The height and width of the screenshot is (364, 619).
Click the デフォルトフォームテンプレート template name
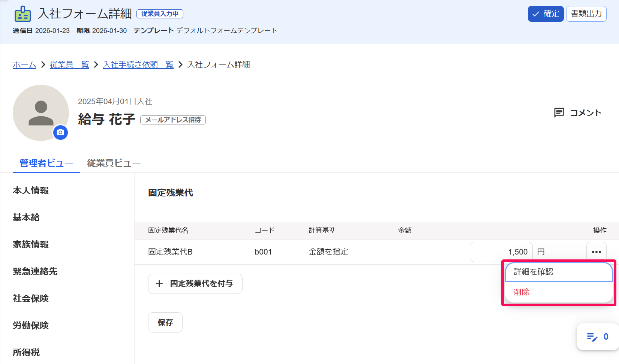227,31
